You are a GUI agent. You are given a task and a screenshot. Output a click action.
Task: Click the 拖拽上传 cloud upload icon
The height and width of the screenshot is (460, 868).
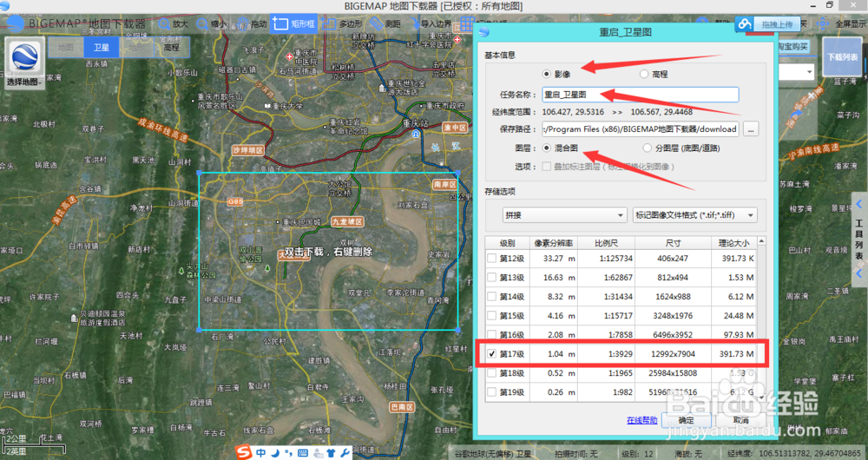pos(745,23)
